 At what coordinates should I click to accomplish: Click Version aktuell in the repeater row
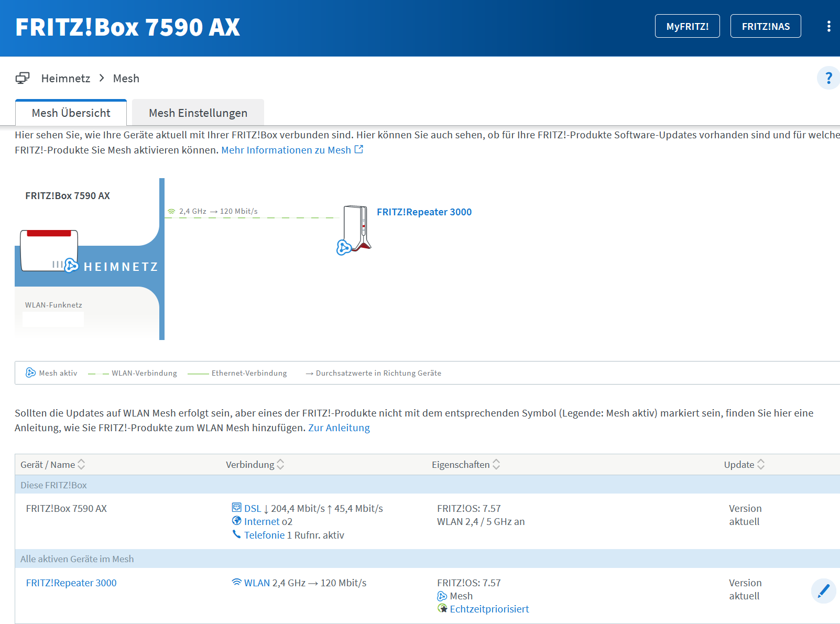coord(745,589)
